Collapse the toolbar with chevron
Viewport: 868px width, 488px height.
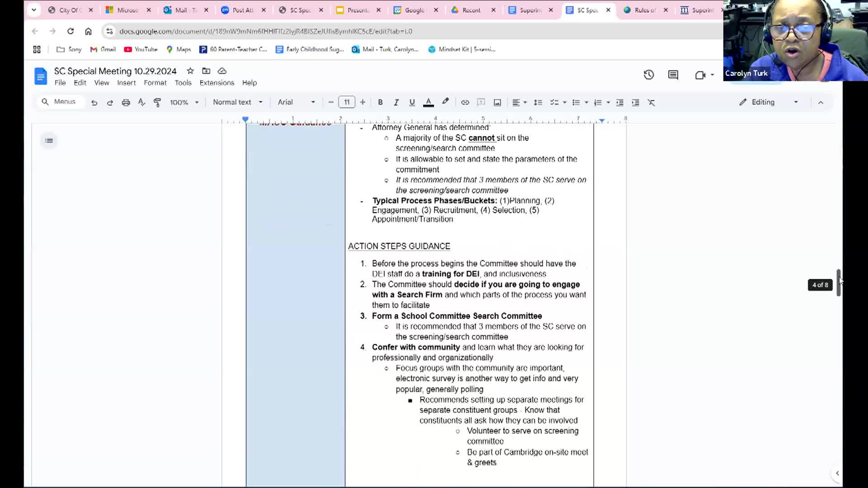pos(821,103)
